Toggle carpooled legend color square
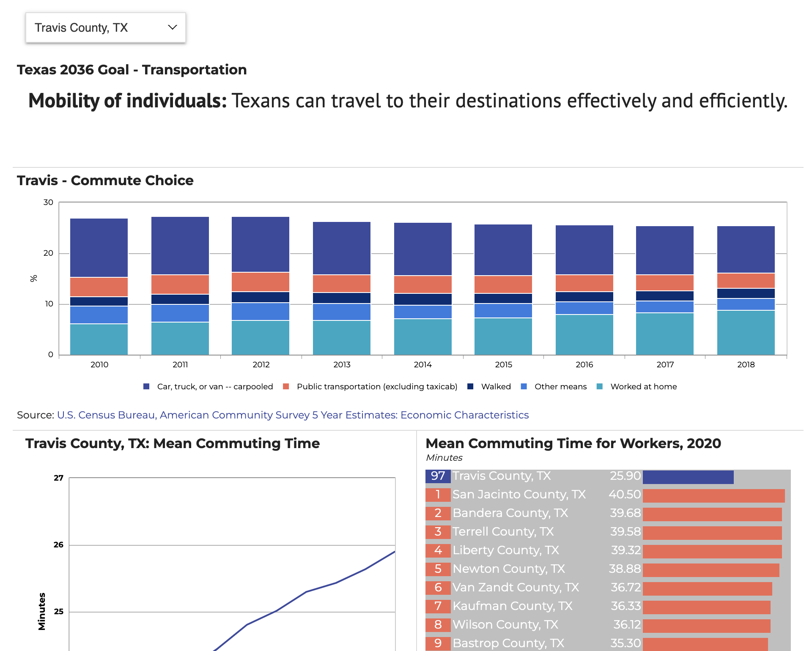Screen dimensions: 812x651 pyautogui.click(x=146, y=386)
